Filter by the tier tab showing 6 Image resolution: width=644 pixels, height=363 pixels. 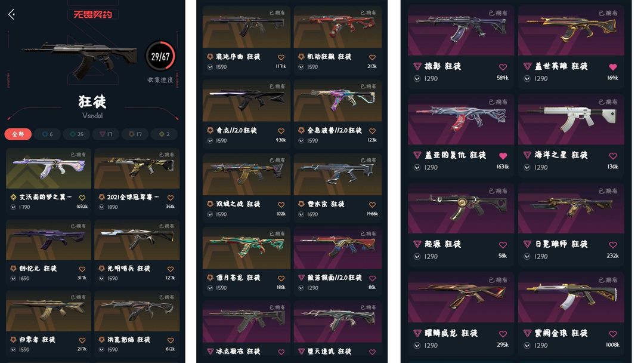point(48,134)
